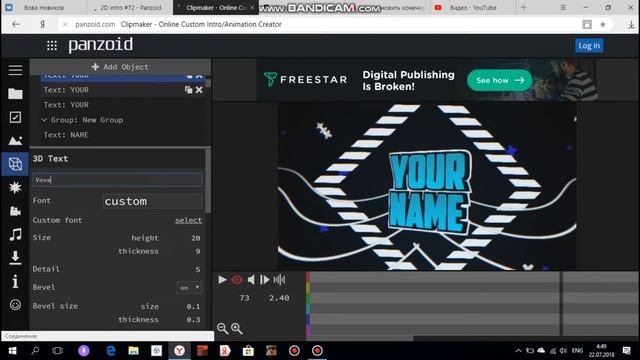Edit the Size thickness value 9
This screenshot has width=640, height=360.
pos(198,251)
